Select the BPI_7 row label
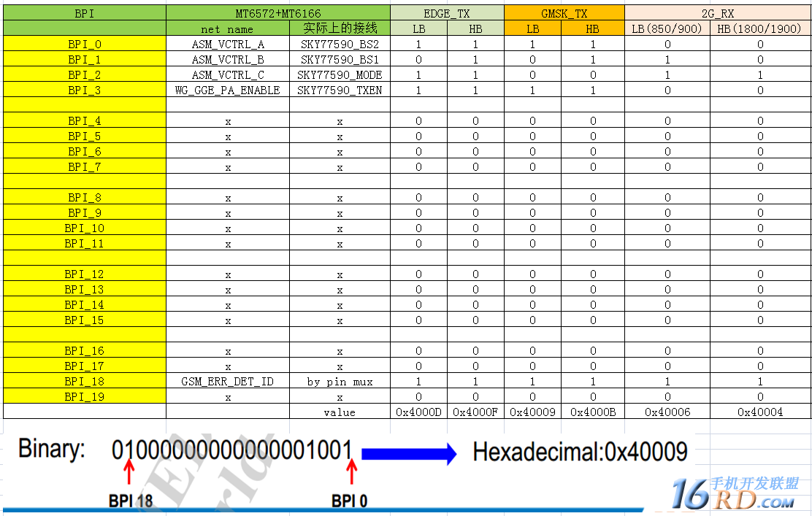 pos(85,166)
